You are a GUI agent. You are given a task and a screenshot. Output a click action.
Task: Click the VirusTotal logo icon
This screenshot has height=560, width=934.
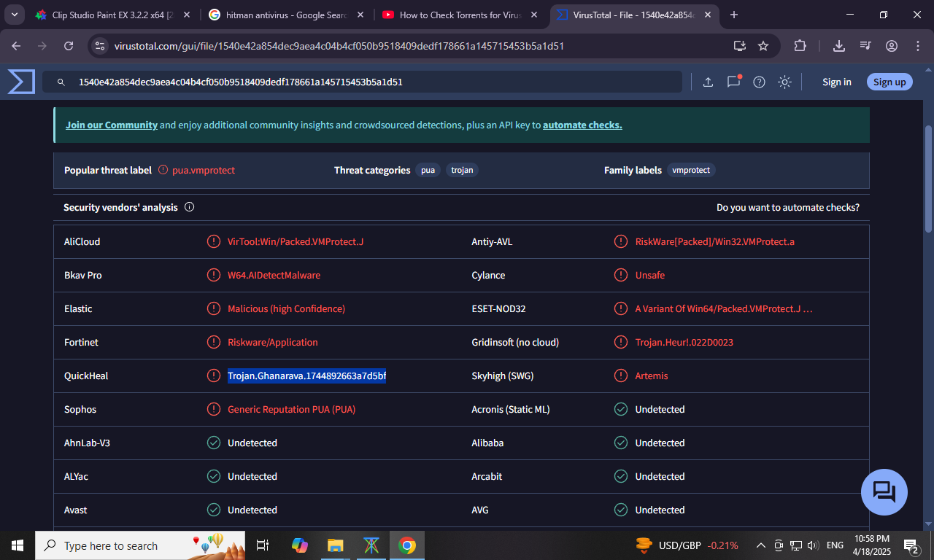[21, 82]
